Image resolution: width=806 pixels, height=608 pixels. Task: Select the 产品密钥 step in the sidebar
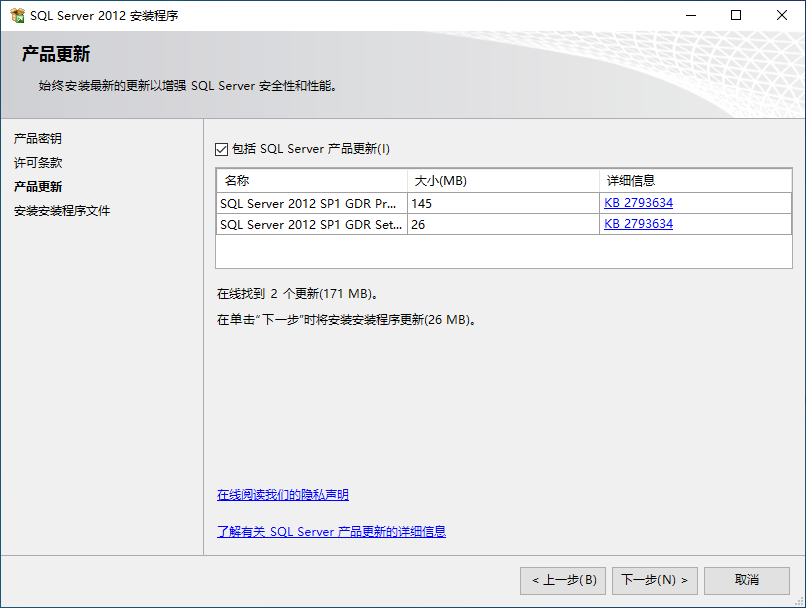click(x=38, y=138)
